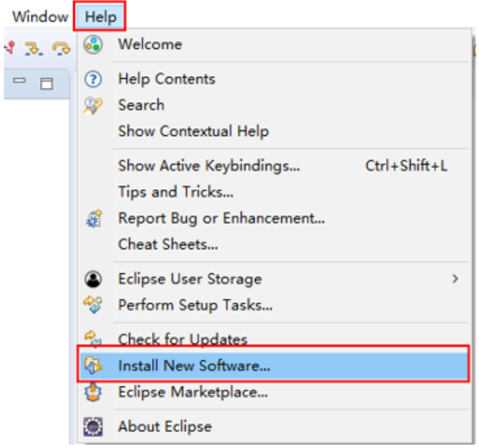Click the Eclipse User Storage person icon
479x448 pixels.
pos(93,279)
